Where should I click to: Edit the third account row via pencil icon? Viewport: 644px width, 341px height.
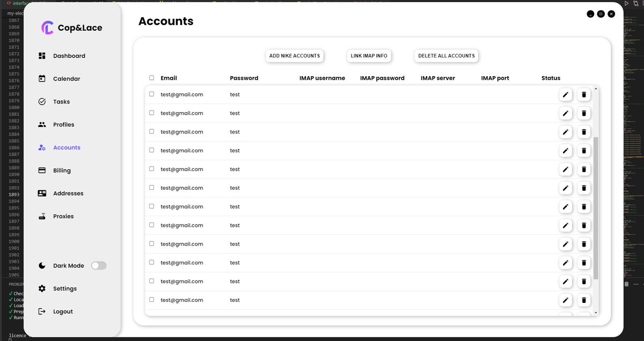[565, 132]
